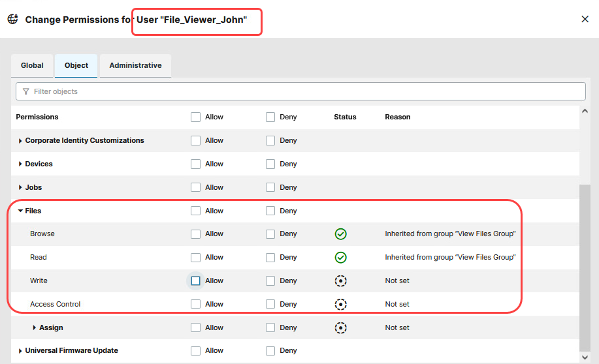The image size is (599, 364).
Task: Click the green status checkmark for Browse
Action: 340,234
